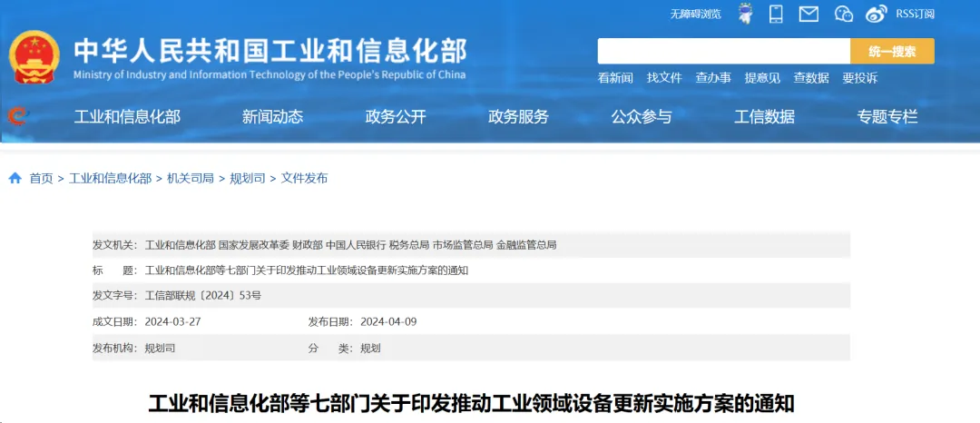Screen dimensions: 980x423
Task: Select the 标题 row document title text
Action: pyautogui.click(x=307, y=271)
